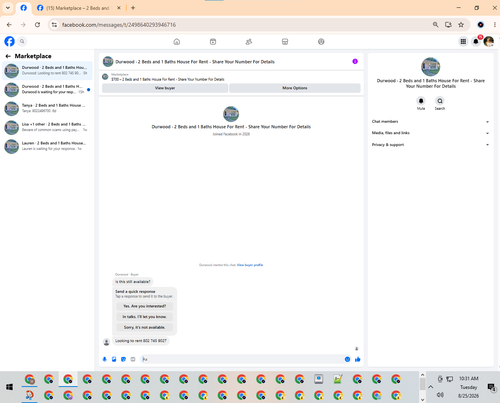Expand the Media, files and links section
The image size is (500, 403).
(x=430, y=133)
